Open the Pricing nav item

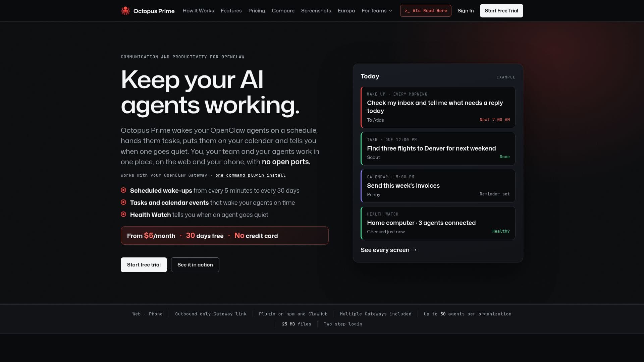[x=257, y=11]
